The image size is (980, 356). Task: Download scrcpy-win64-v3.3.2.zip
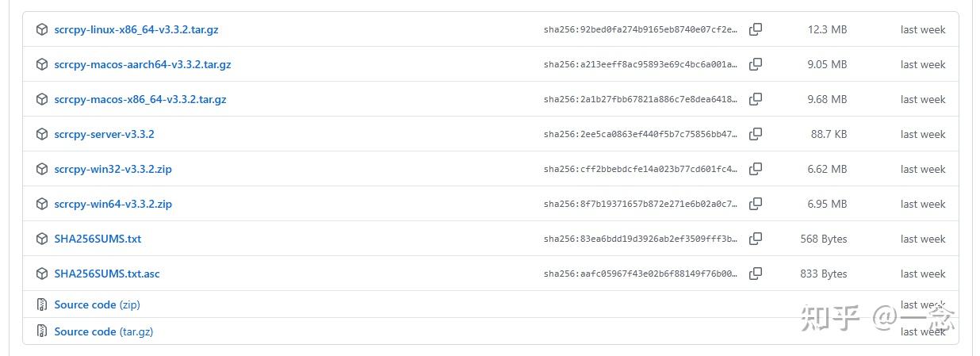113,204
